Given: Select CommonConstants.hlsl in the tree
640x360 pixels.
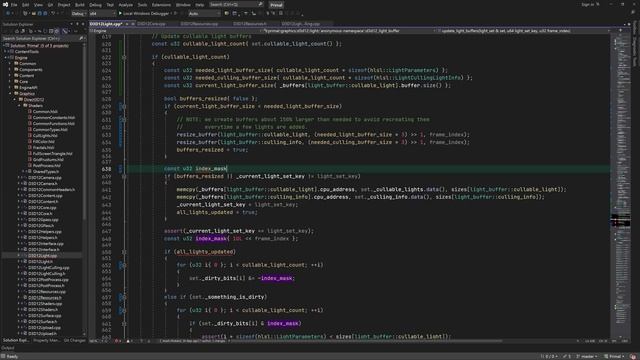Looking at the screenshot, I should [54, 118].
